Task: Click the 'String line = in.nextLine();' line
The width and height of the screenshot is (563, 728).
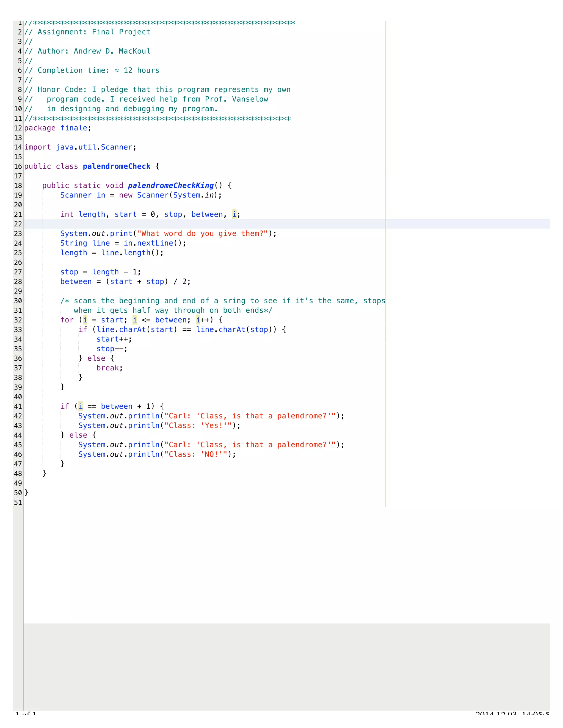Action: (x=123, y=243)
